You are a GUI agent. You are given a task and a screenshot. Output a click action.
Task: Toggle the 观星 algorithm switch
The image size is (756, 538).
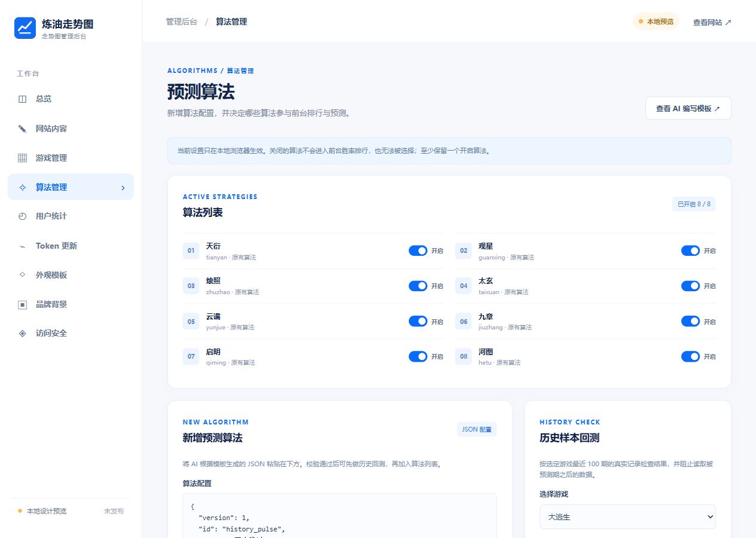(x=690, y=251)
